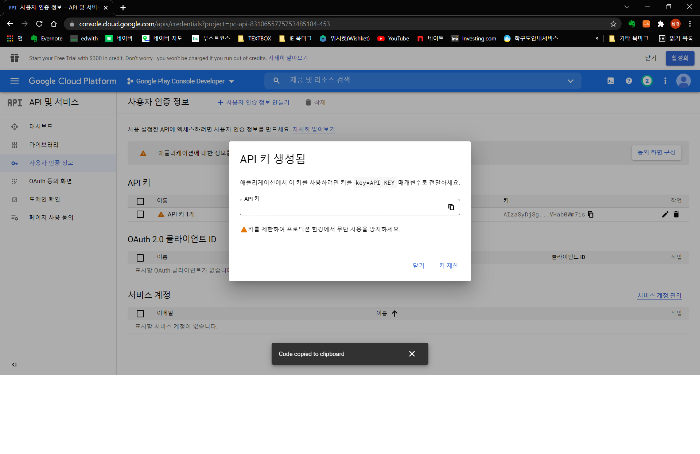This screenshot has width=700, height=454.
Task: Open the TEXTBOX bookmarks folder
Action: [x=254, y=38]
